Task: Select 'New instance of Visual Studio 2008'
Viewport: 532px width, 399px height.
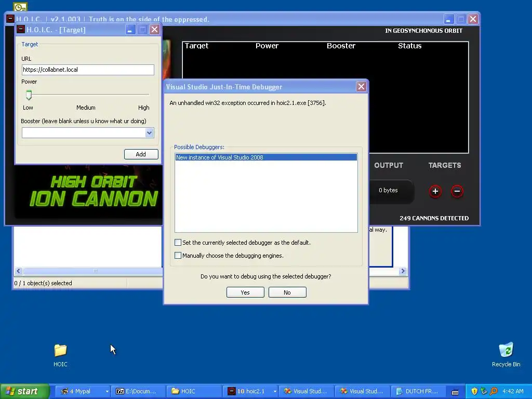Action: 266,157
